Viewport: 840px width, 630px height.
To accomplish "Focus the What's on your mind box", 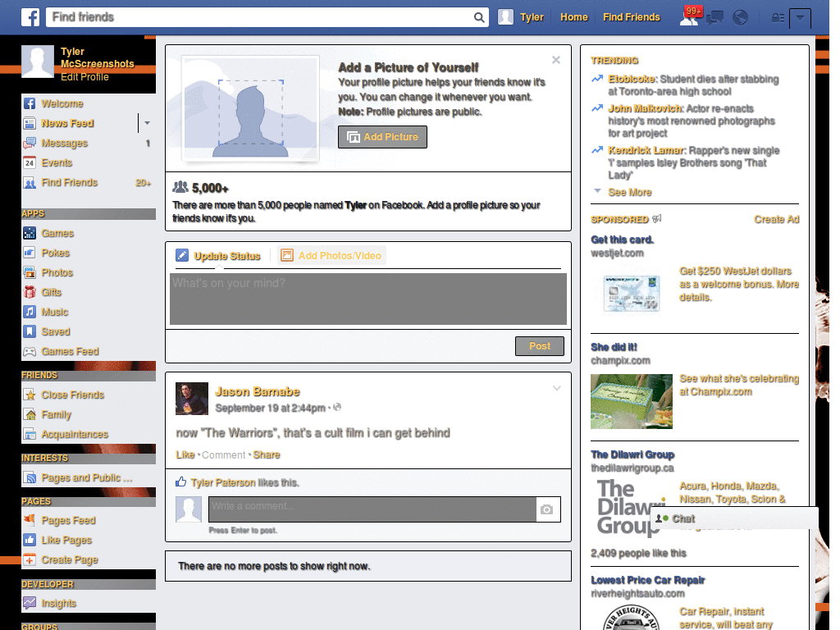I will click(368, 299).
